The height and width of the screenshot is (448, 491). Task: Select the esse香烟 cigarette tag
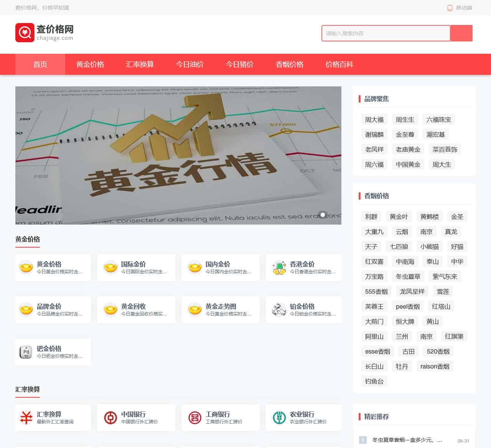(377, 351)
